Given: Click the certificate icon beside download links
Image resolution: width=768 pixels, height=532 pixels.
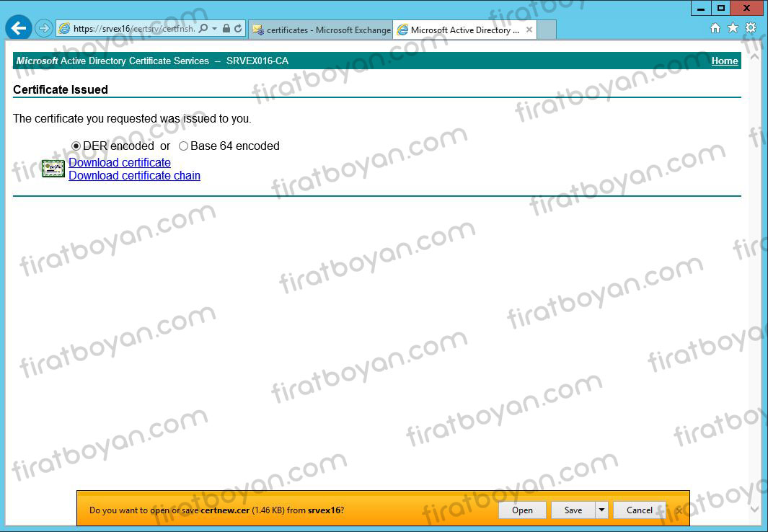Looking at the screenshot, I should click(x=53, y=169).
